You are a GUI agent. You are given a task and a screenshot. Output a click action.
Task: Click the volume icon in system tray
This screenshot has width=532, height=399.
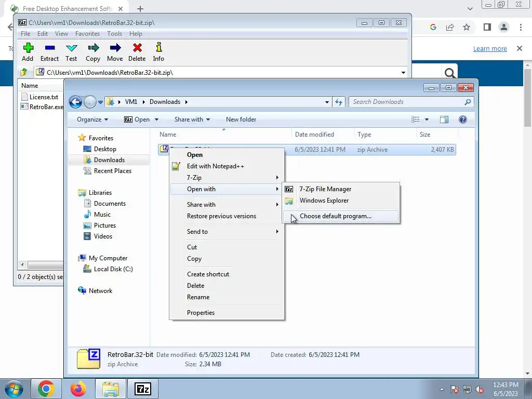coord(480,390)
